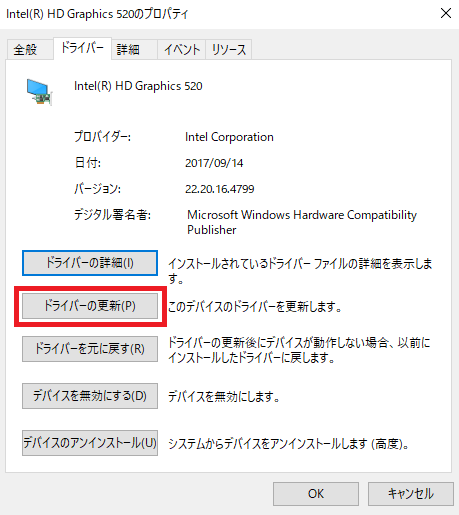Screen dimensions: 459x515
Task: Click the Microsoft Windows Hardware Compatibility signer text
Action: point(302,215)
